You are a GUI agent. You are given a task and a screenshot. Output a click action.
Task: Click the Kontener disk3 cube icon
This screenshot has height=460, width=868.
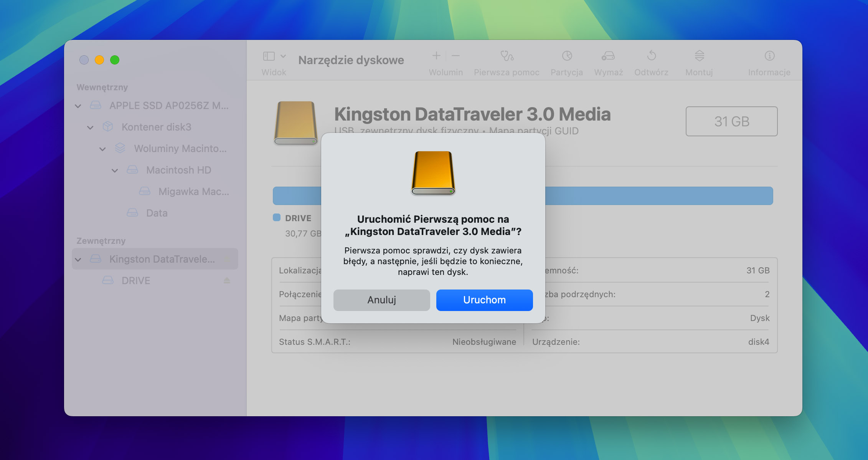(108, 127)
